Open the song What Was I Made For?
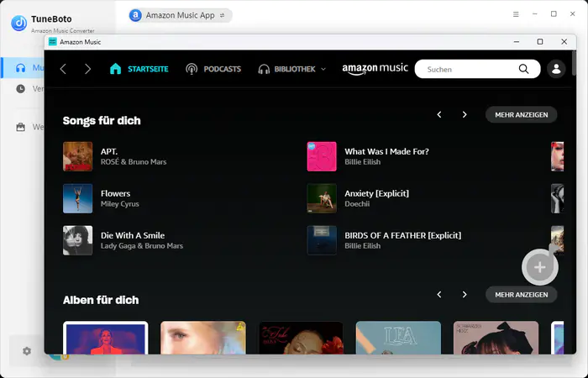This screenshot has width=588, height=378. tap(386, 151)
